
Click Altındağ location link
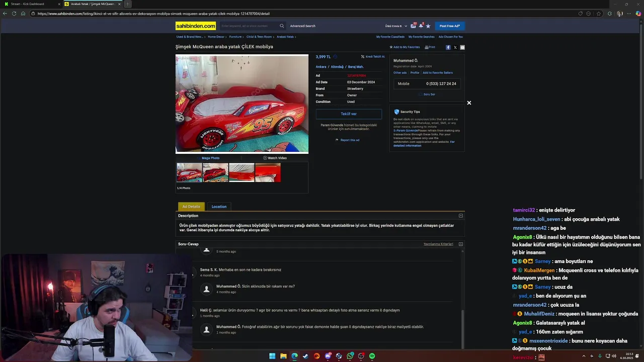pos(337,67)
